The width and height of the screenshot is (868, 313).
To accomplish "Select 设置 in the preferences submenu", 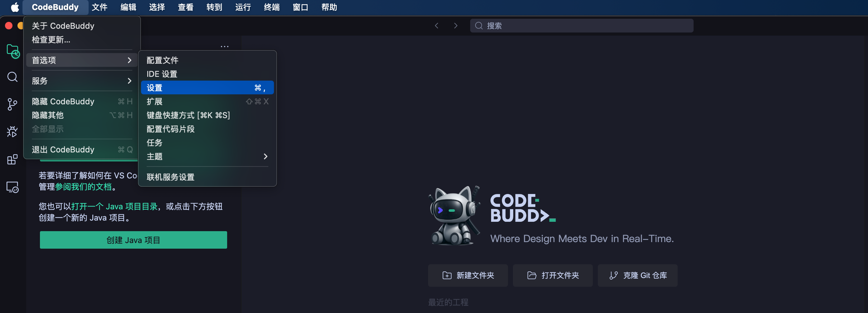I will pyautogui.click(x=207, y=88).
